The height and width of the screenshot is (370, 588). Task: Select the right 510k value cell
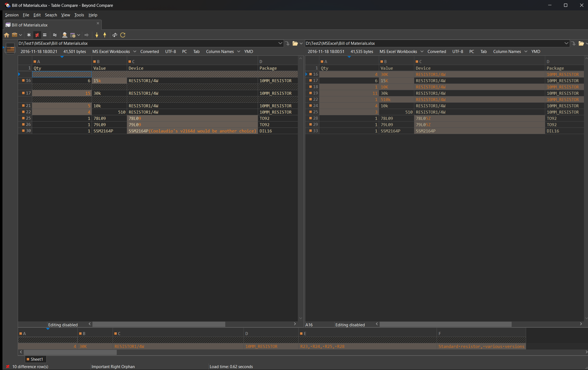click(397, 100)
